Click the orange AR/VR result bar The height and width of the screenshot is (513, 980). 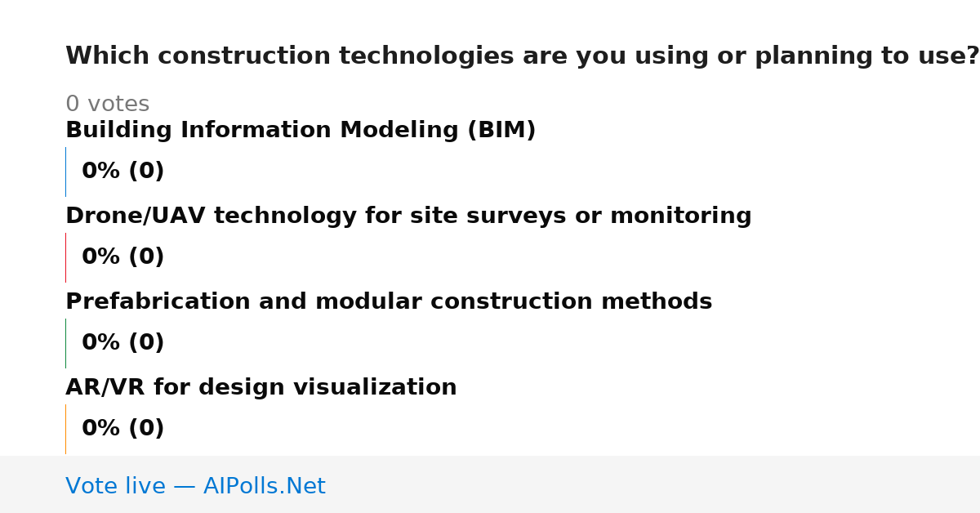point(65,429)
